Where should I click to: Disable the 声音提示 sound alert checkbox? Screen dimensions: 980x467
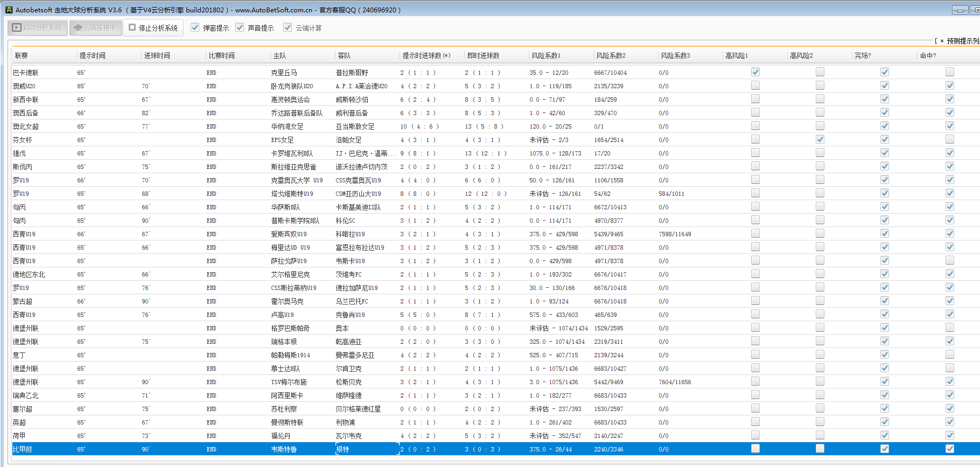point(240,28)
